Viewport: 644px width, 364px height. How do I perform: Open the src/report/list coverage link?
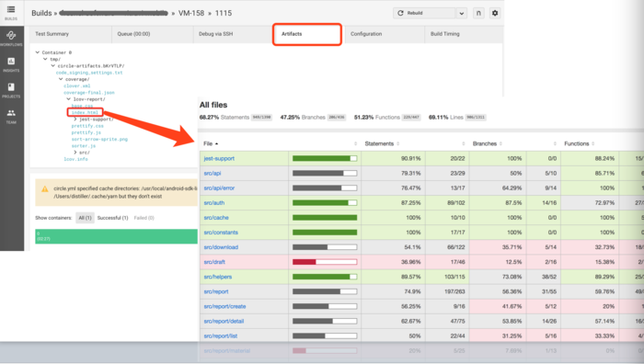221,336
